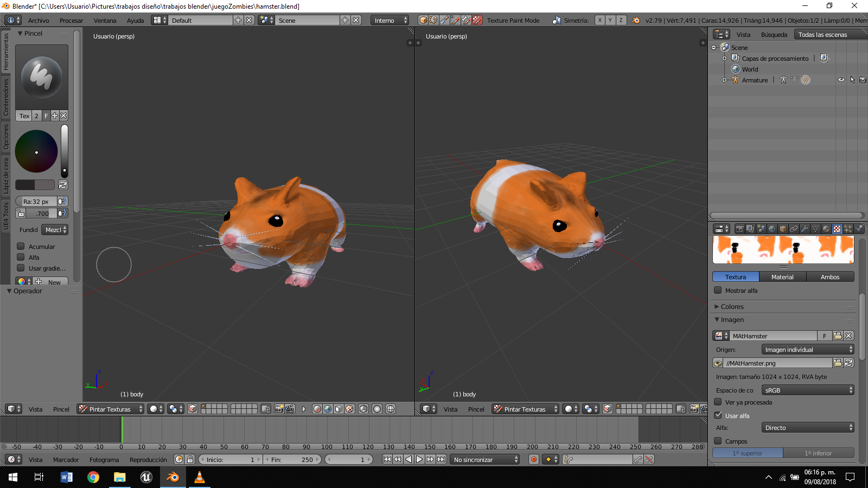Open the Particles properties tab
The image size is (868, 488).
848,229
